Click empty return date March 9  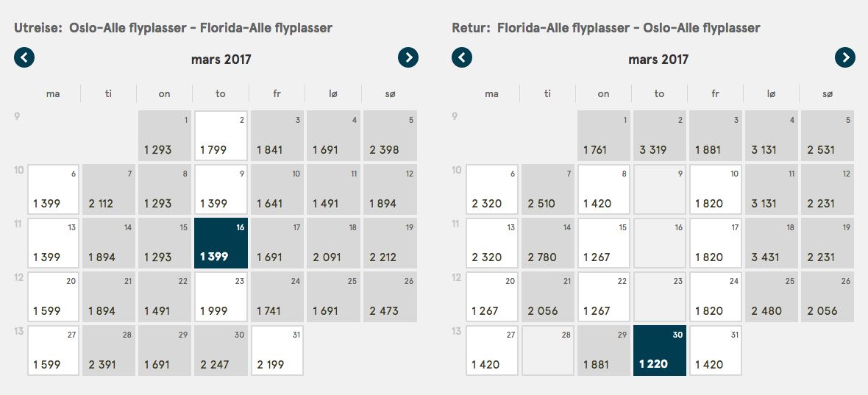(x=659, y=190)
